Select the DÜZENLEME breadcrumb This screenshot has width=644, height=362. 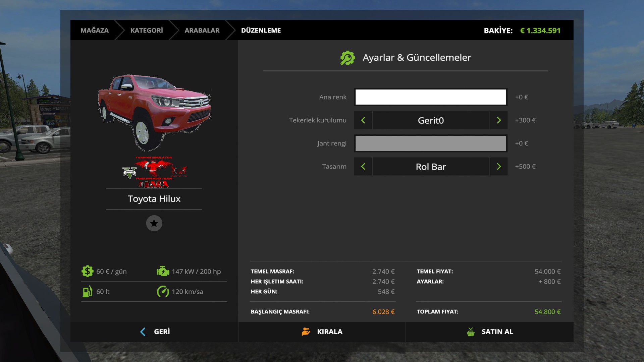coord(261,31)
